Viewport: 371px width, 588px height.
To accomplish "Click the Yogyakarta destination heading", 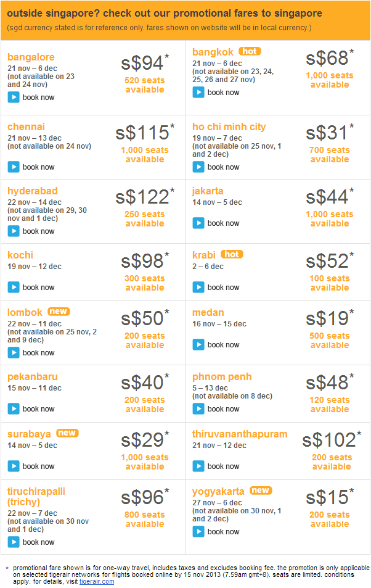I will [218, 491].
